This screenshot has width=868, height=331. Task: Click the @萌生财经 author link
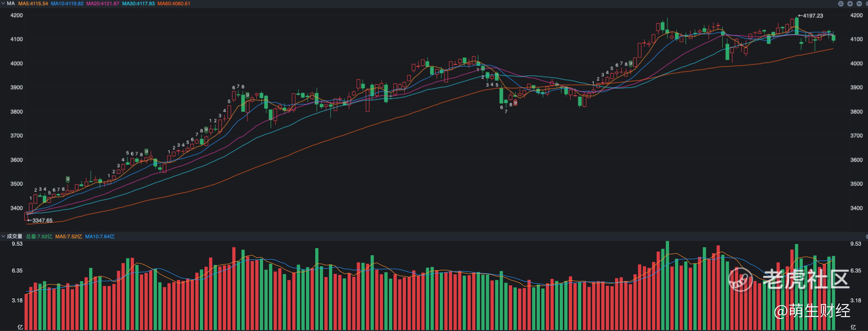point(812,311)
